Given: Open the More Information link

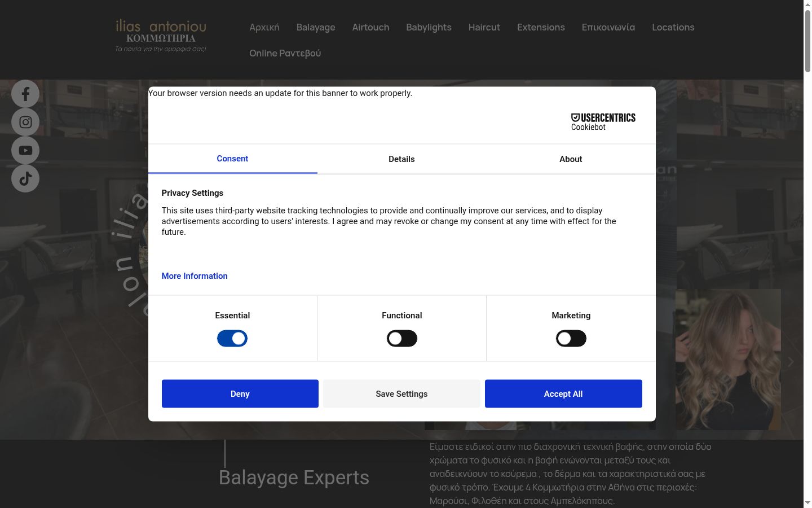Looking at the screenshot, I should click(195, 276).
